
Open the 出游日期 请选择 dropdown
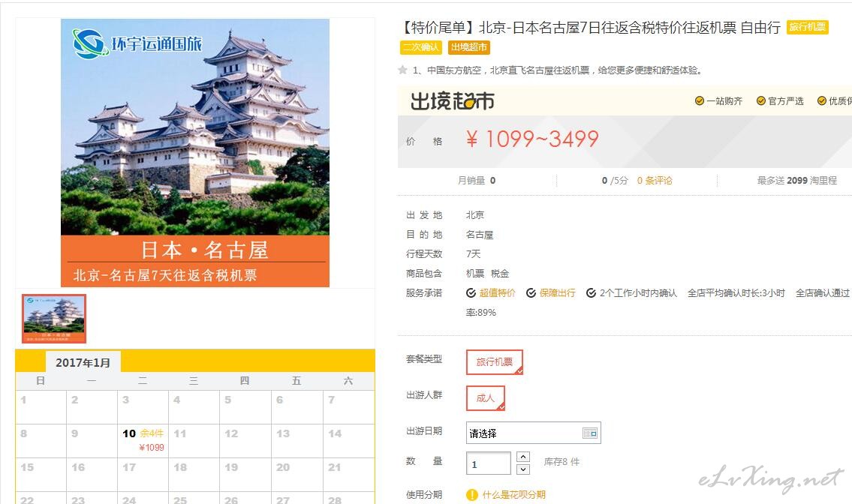pyautogui.click(x=533, y=433)
